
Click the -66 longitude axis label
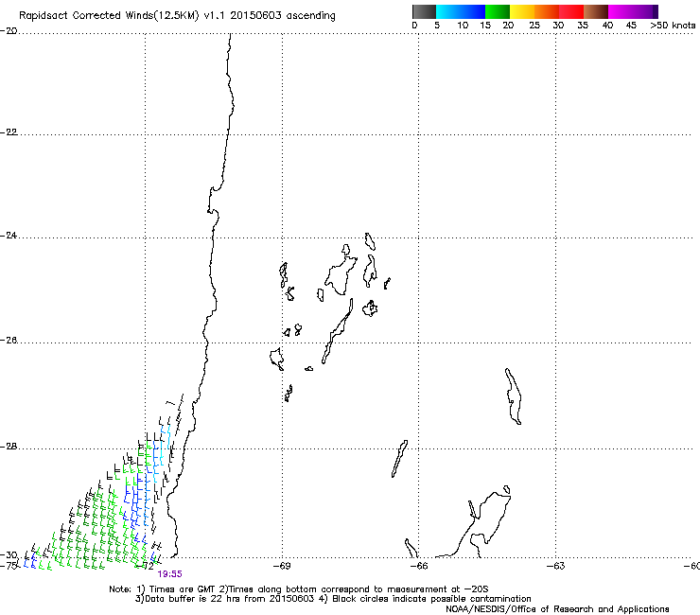419,567
